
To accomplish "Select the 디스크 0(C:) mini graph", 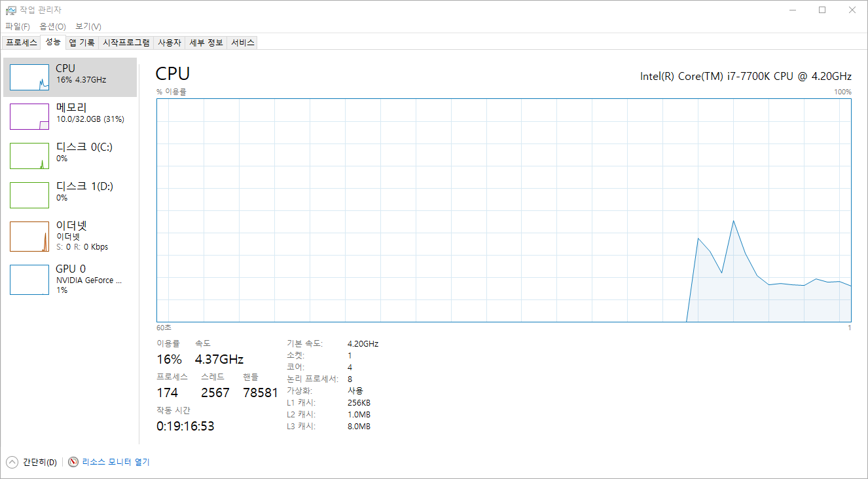I will [29, 156].
